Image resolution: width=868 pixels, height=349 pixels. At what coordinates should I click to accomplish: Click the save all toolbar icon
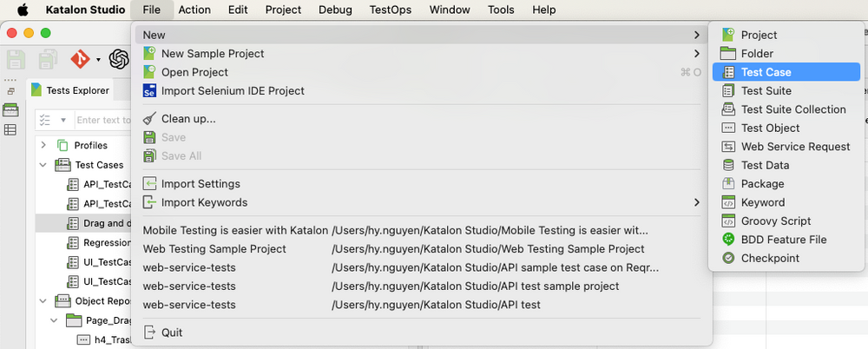(x=48, y=59)
